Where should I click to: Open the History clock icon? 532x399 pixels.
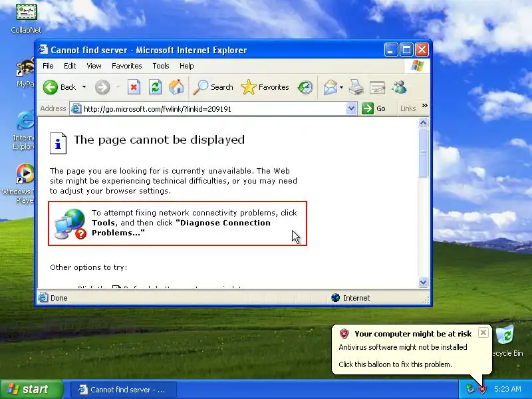click(x=305, y=87)
